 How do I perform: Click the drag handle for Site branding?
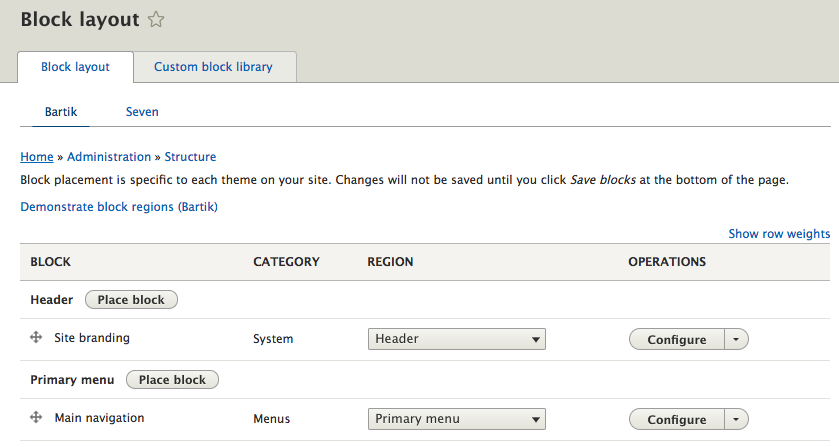36,338
